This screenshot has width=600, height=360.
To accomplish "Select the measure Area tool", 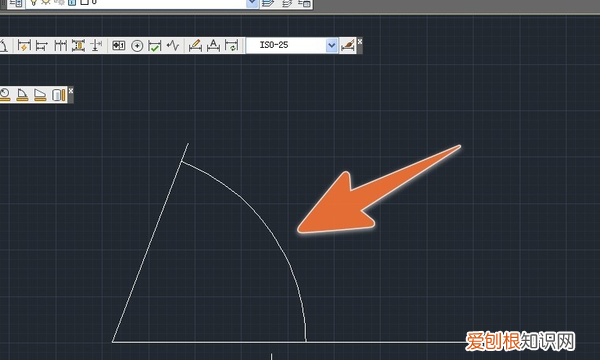I will (x=40, y=94).
